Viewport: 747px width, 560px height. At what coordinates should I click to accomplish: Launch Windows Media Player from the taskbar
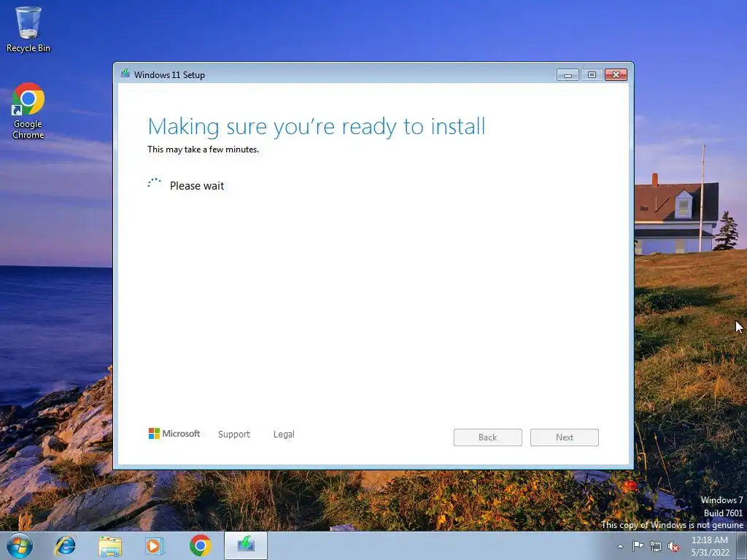(154, 545)
